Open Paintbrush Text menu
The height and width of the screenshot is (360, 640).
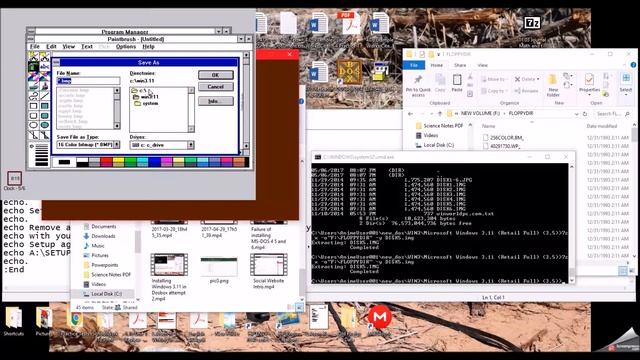(87, 47)
